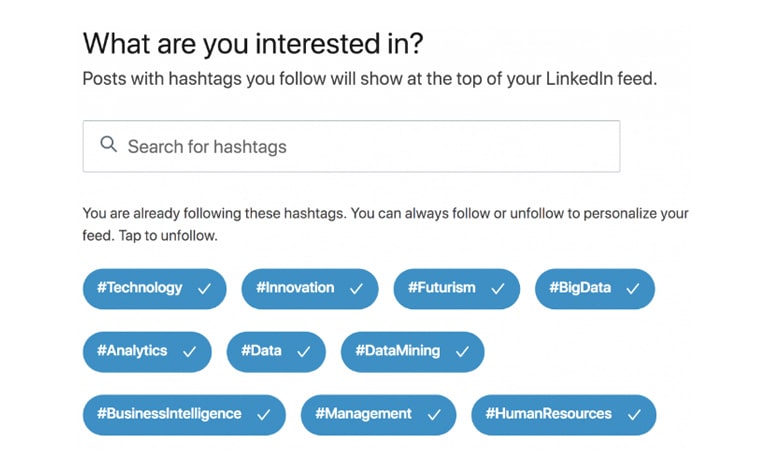Click checkmark icon on #Innovation pill

[x=356, y=289]
